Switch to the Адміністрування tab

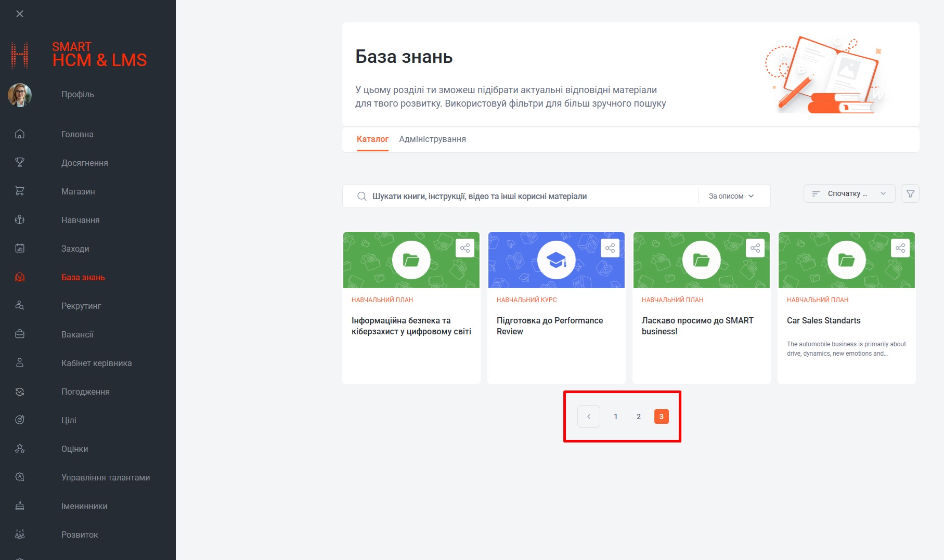tap(432, 139)
